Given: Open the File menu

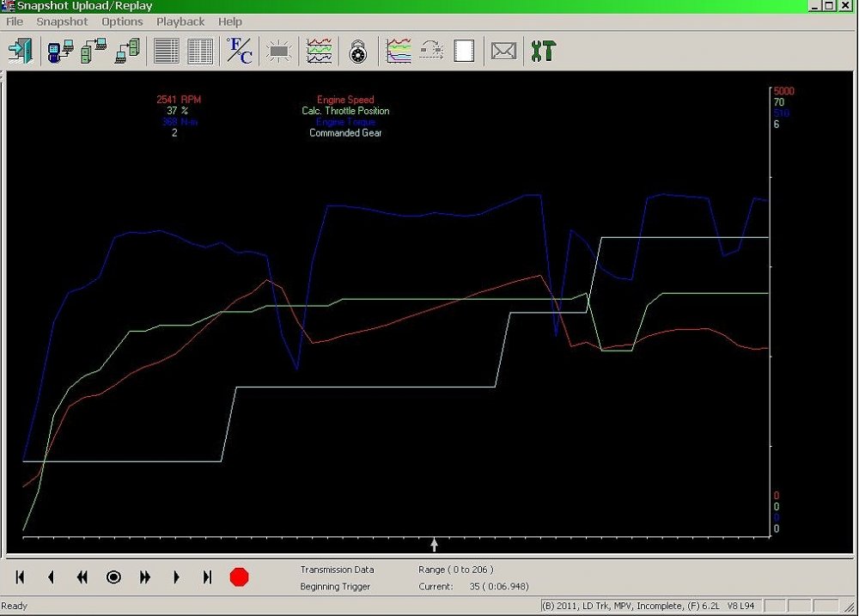Looking at the screenshot, I should [14, 21].
